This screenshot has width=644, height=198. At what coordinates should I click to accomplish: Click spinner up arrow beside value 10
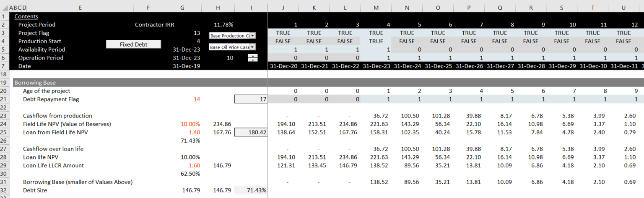253,56
